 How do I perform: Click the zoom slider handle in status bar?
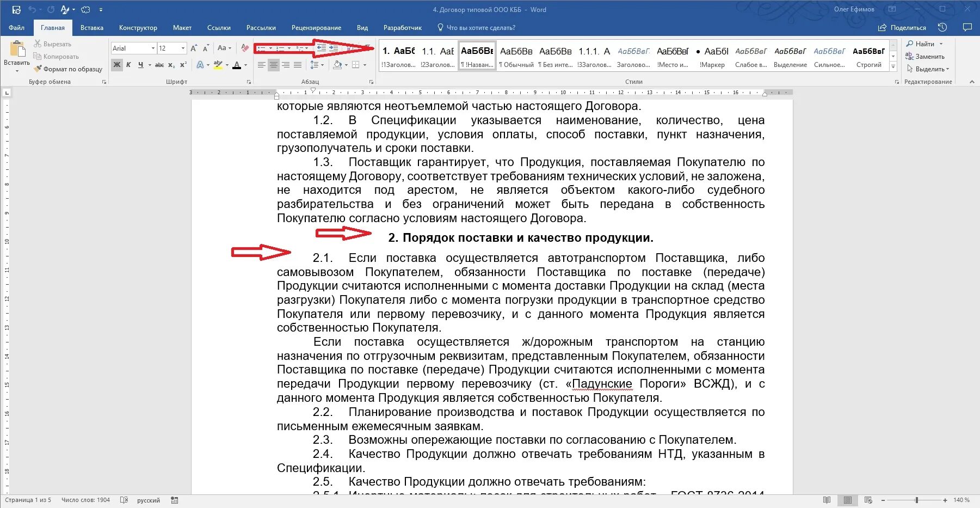click(916, 500)
